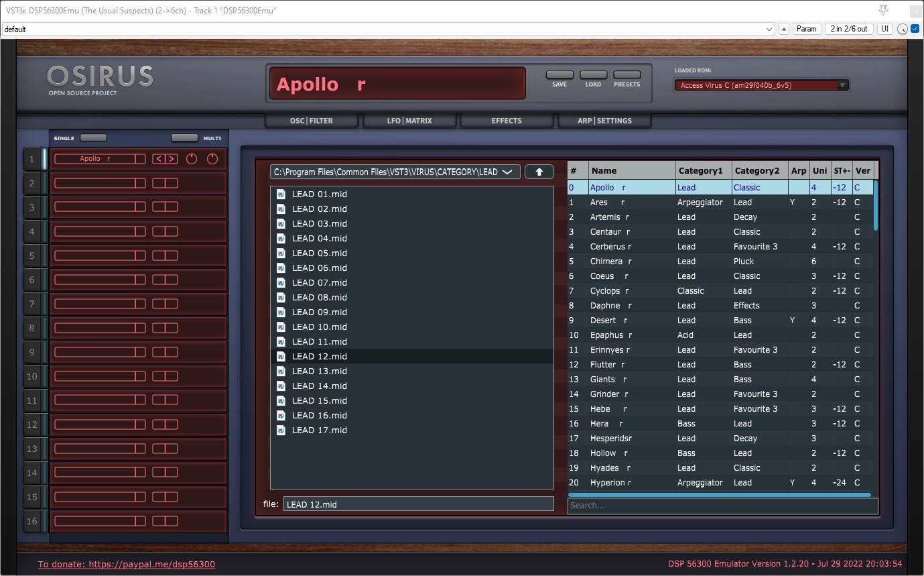
Task: Click the file icon of LEAD 11.mid
Action: [281, 342]
